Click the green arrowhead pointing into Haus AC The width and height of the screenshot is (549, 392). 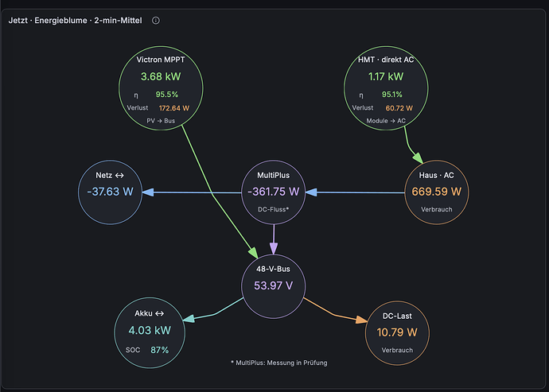[x=418, y=158]
